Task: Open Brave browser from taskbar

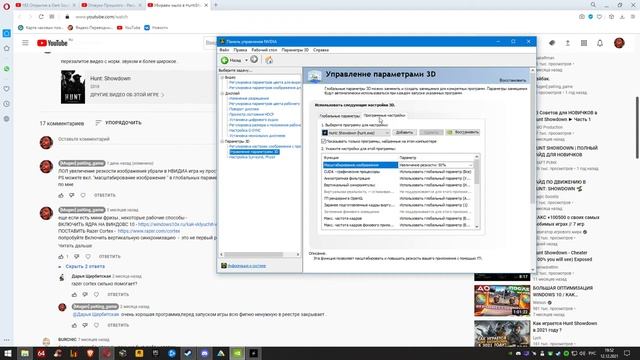Action: point(90,353)
